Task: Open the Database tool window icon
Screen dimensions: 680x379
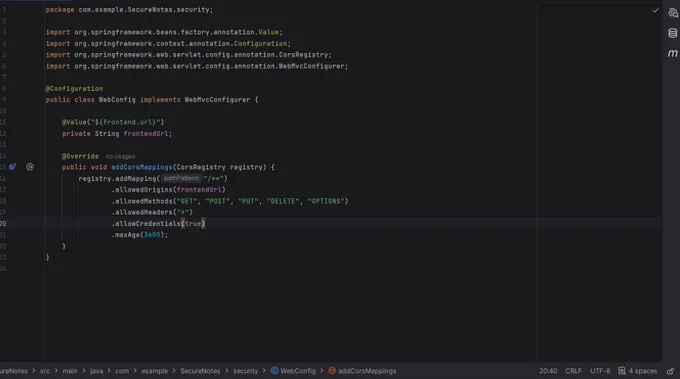Action: [673, 33]
